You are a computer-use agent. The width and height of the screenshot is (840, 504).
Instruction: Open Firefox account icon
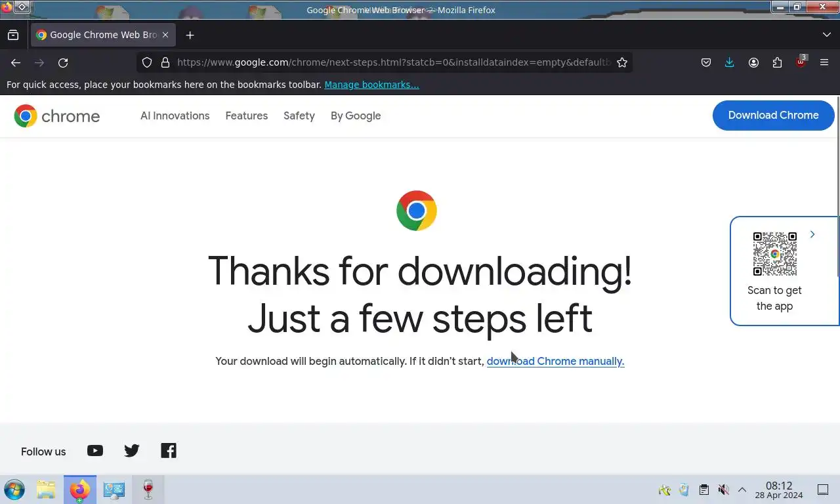pos(753,62)
